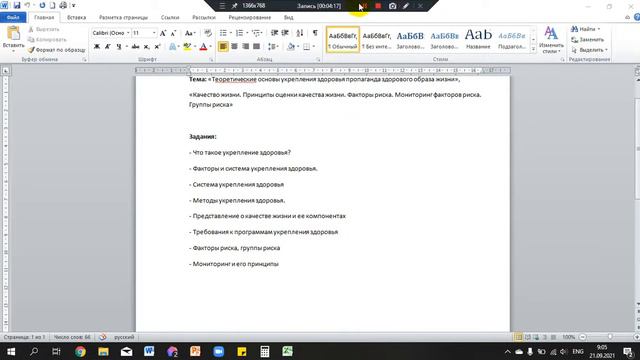Open the font name dropdown Calibri

[x=128, y=33]
